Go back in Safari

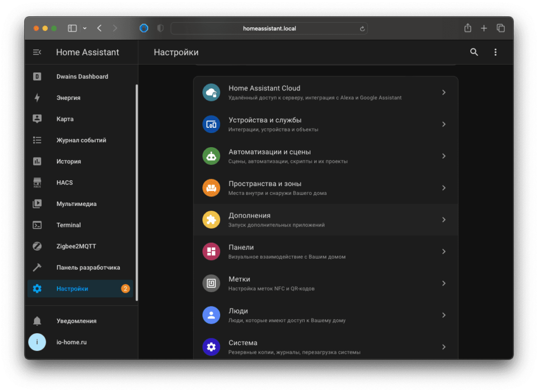[99, 28]
